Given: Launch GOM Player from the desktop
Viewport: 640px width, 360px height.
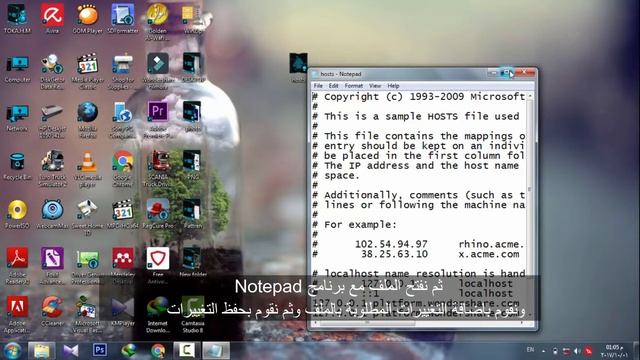Looking at the screenshot, I should pyautogui.click(x=87, y=18).
